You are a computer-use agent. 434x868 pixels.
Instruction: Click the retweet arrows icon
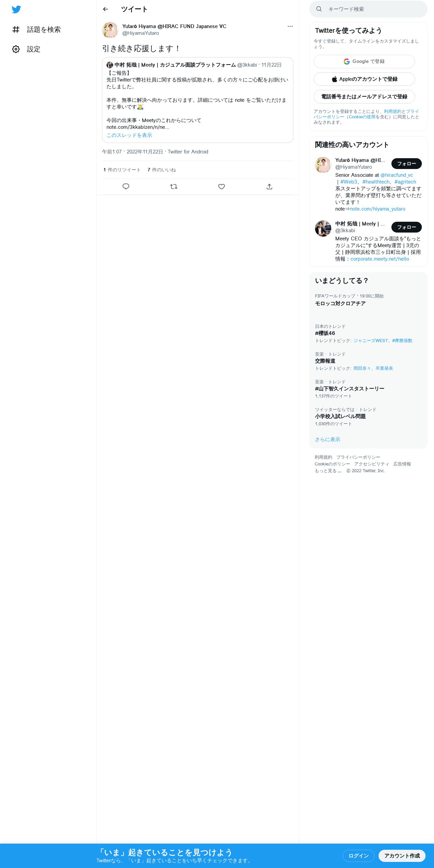tap(174, 187)
